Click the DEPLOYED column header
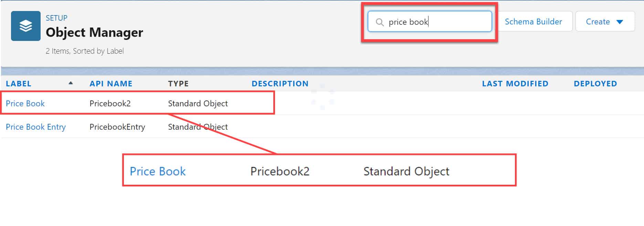This screenshot has height=226, width=644. (x=595, y=83)
